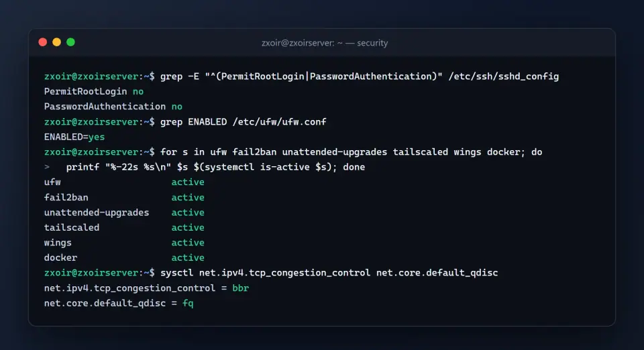Screen dimensions: 644x350
Task: Click the sysctl tcp_congestion_control command line
Action: tap(271, 273)
